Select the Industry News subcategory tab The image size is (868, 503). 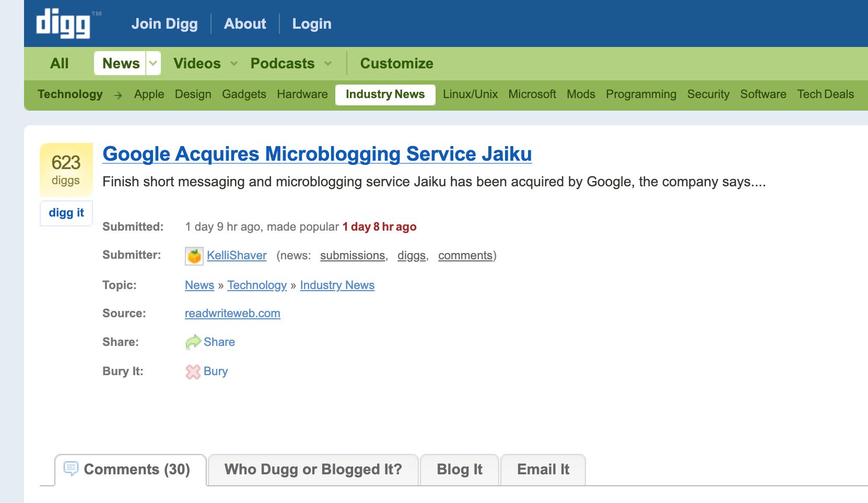coord(385,94)
